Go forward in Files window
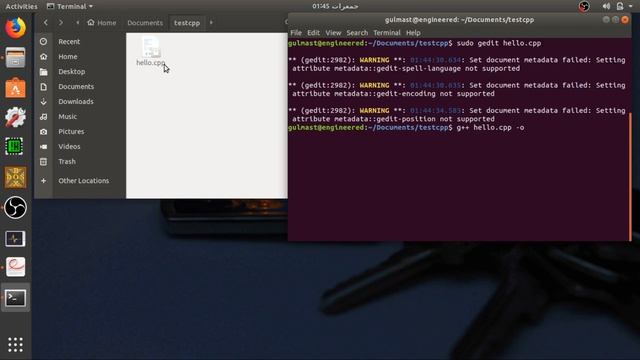Screen dimensions: 640x360 click(x=61, y=23)
